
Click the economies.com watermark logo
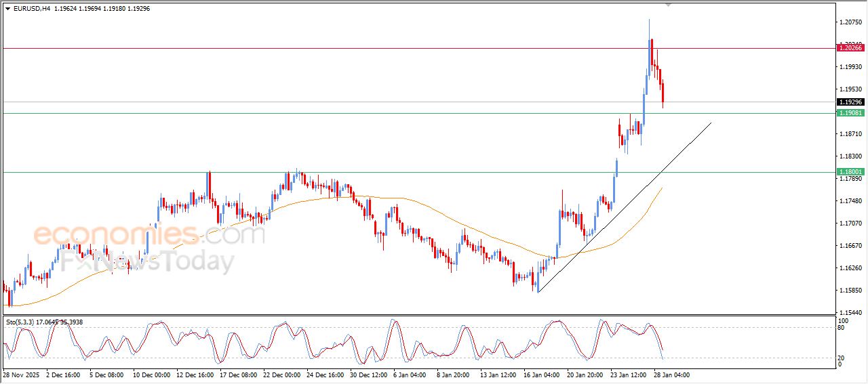[x=149, y=235]
